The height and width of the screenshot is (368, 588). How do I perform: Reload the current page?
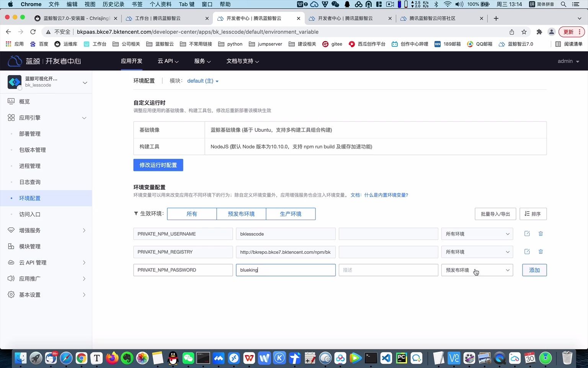33,32
